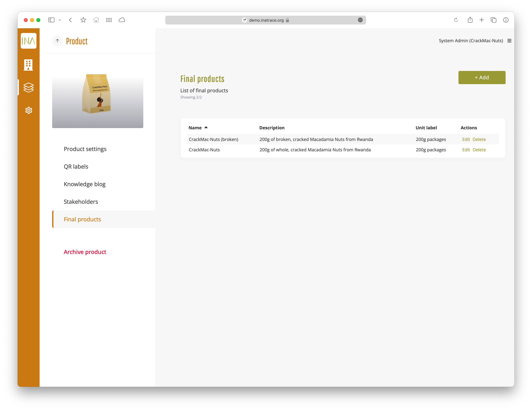Open a new tab with the plus icon
The height and width of the screenshot is (410, 532).
[x=482, y=20]
